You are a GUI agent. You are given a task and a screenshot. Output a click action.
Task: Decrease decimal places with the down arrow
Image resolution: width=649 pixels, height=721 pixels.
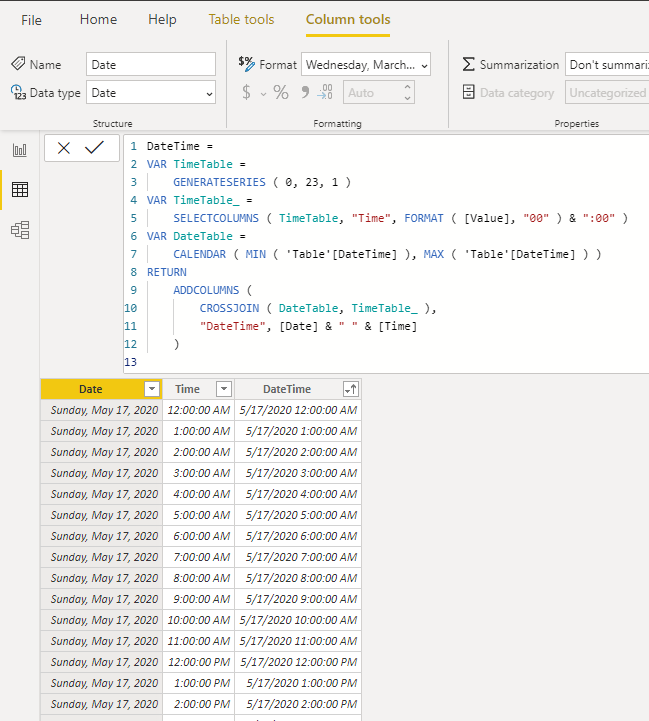tap(407, 98)
